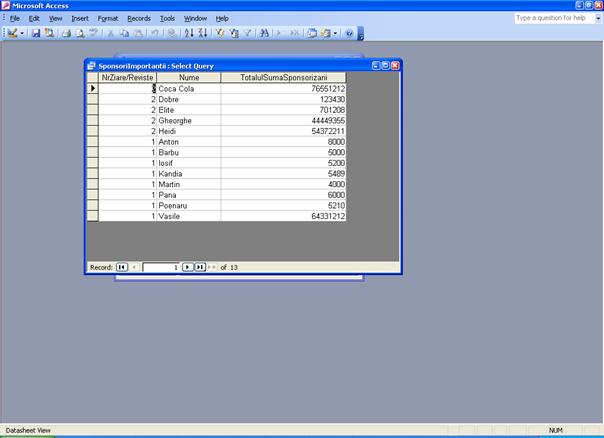The image size is (604, 438).
Task: Jump to last record navigation button
Action: point(200,267)
